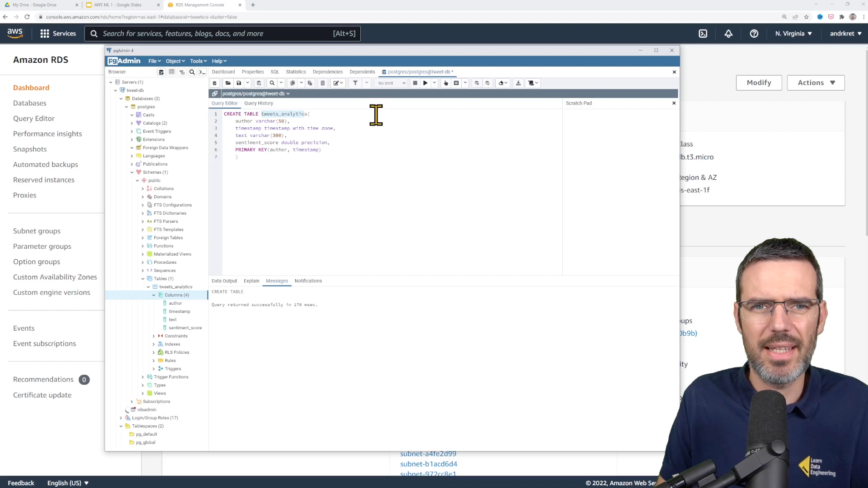
Task: Click the Modify button in RDS console
Action: [759, 83]
